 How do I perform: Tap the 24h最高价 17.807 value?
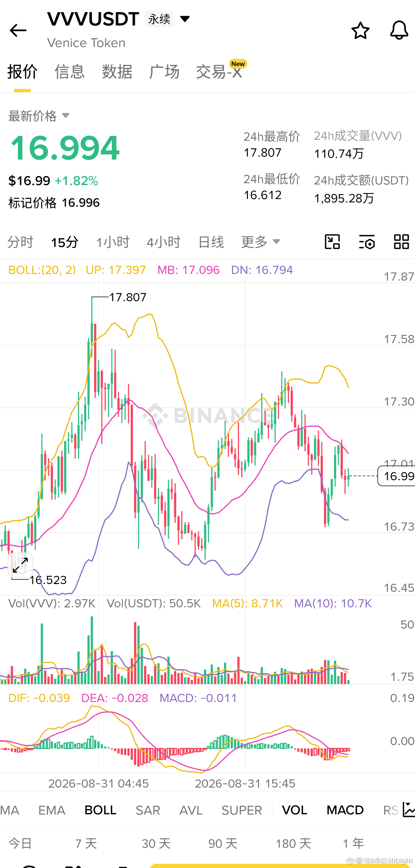(x=262, y=153)
